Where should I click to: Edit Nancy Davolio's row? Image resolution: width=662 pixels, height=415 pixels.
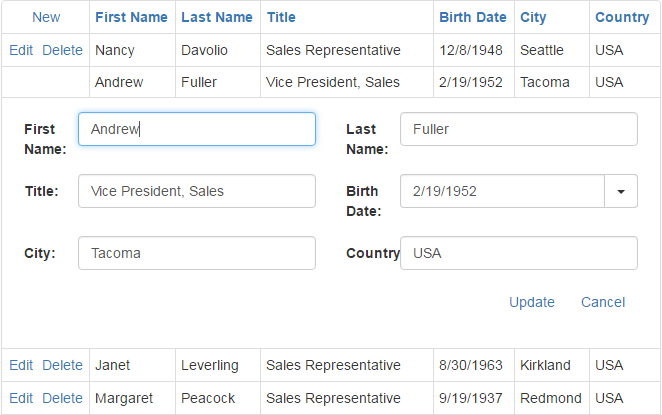[21, 50]
